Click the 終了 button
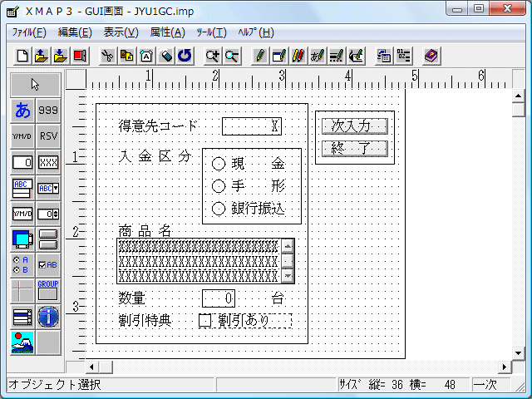This screenshot has height=399, width=532. coord(354,149)
